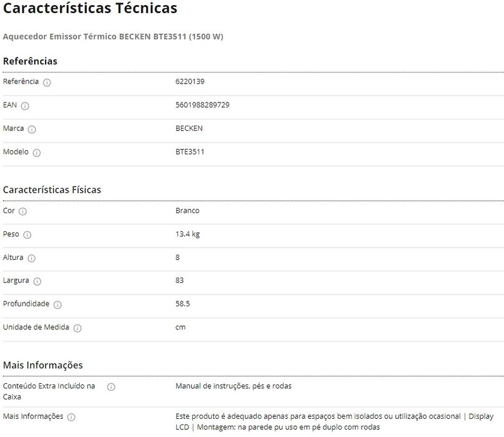The height and width of the screenshot is (437, 504).
Task: Click the info icon beside Cor
Action: pos(23,211)
